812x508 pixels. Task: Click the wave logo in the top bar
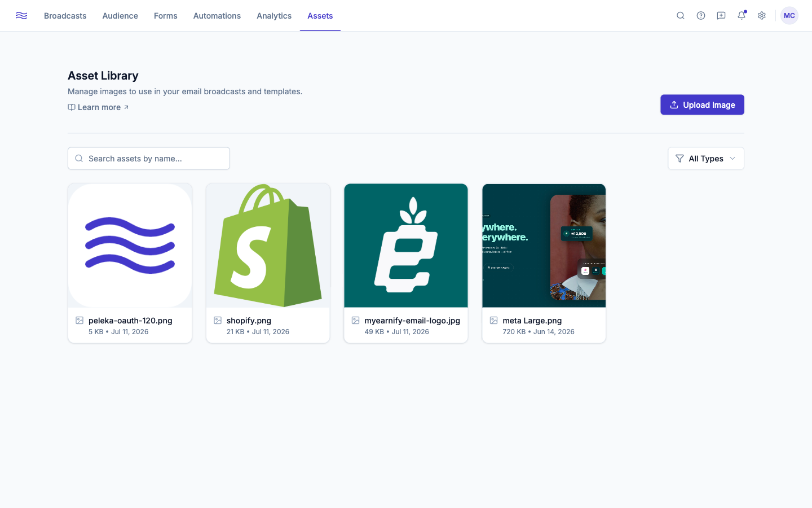(21, 16)
